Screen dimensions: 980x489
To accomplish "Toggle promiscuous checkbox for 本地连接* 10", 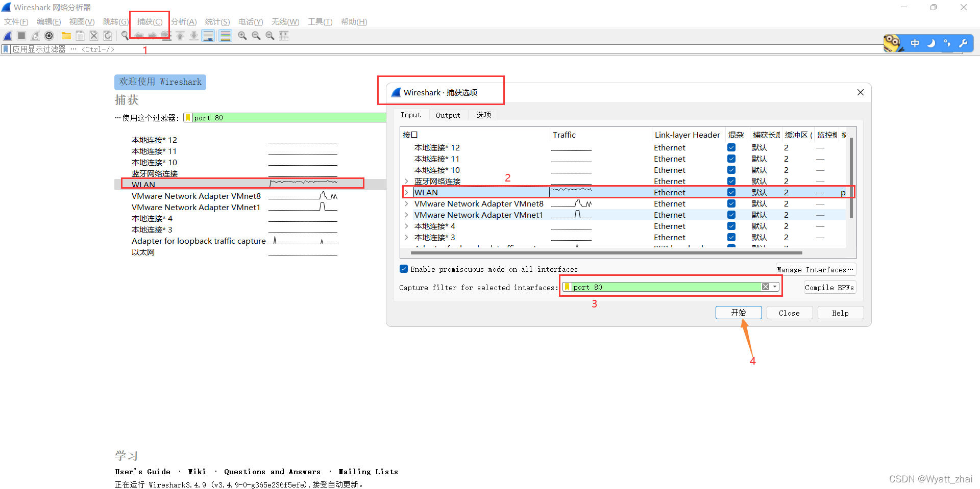I will click(x=731, y=170).
